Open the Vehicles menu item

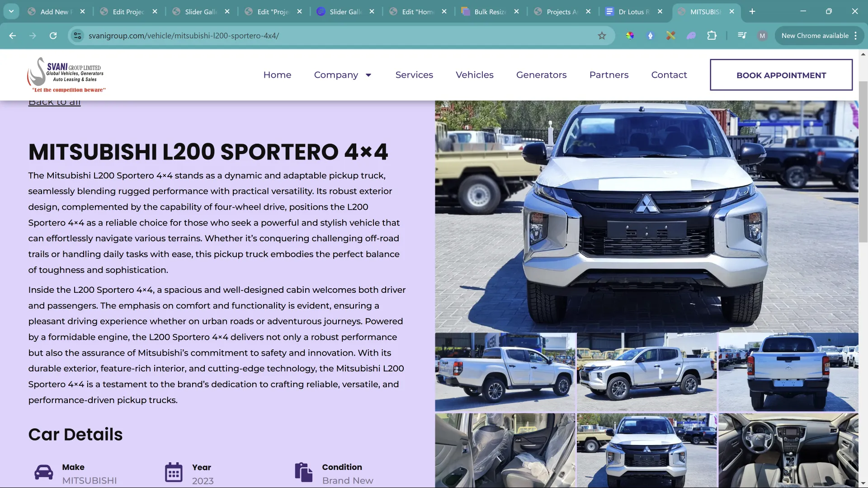(x=474, y=75)
